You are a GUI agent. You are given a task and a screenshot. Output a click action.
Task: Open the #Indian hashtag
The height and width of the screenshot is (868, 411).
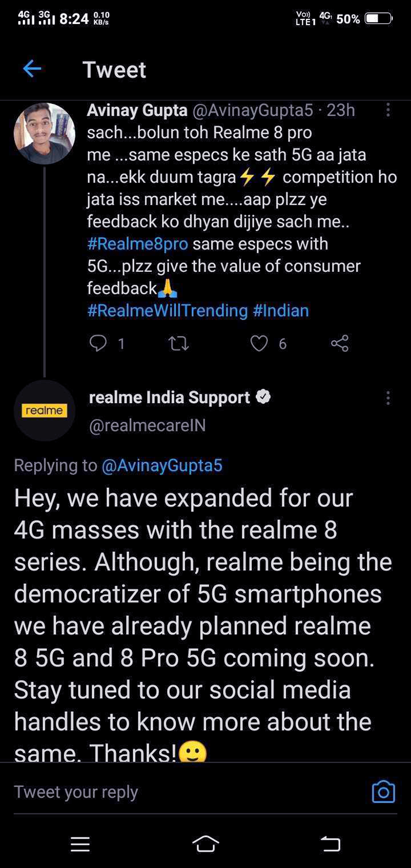(281, 310)
